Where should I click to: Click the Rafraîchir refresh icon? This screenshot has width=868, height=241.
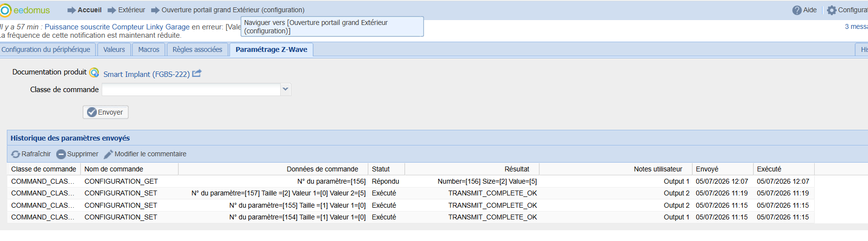coord(16,154)
